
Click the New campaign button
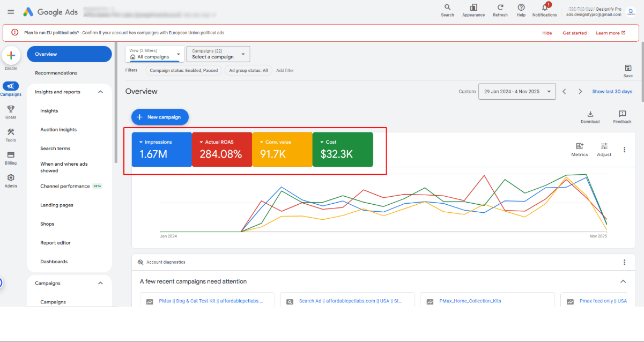pyautogui.click(x=160, y=117)
